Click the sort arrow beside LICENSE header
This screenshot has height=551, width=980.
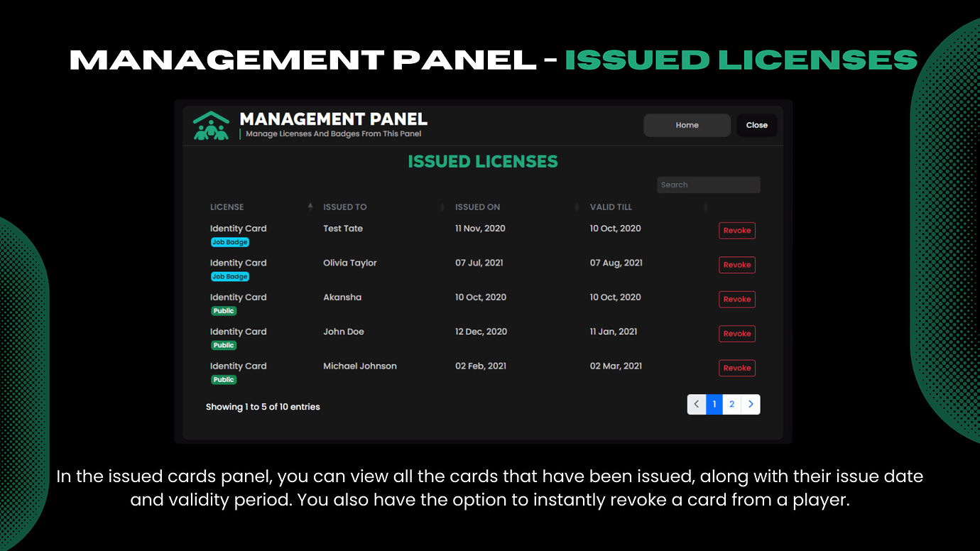(310, 206)
